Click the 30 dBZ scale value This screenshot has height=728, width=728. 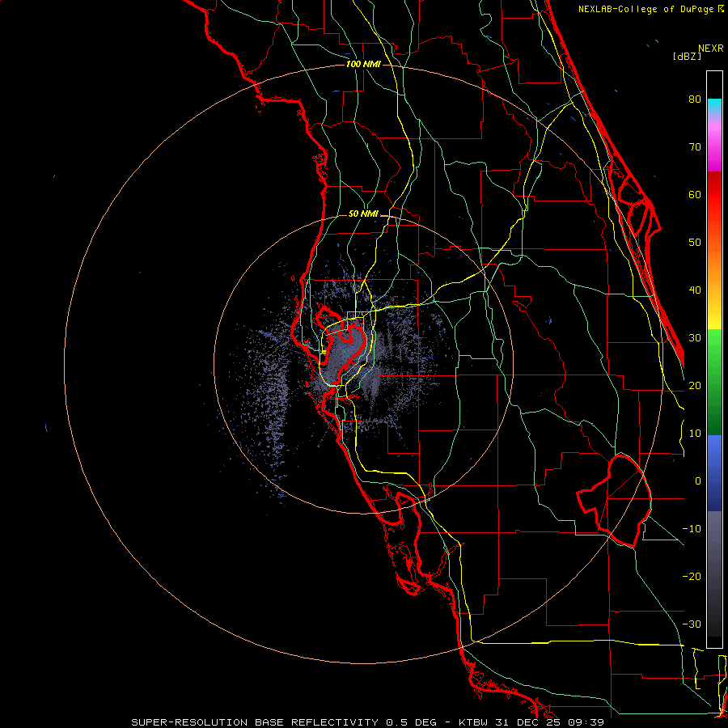tap(695, 338)
